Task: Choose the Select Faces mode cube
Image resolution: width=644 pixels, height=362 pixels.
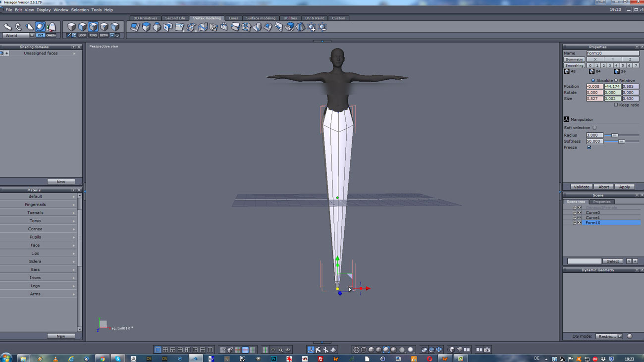Action: point(82,27)
